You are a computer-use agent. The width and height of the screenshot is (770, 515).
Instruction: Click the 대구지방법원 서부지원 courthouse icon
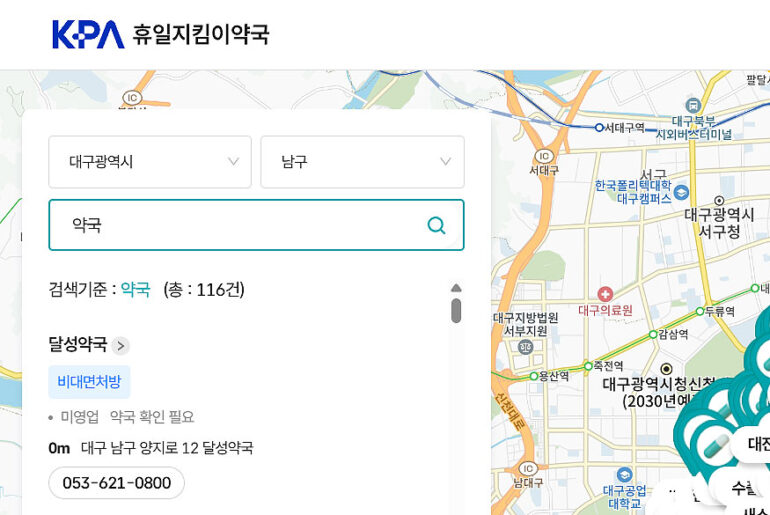point(525,347)
